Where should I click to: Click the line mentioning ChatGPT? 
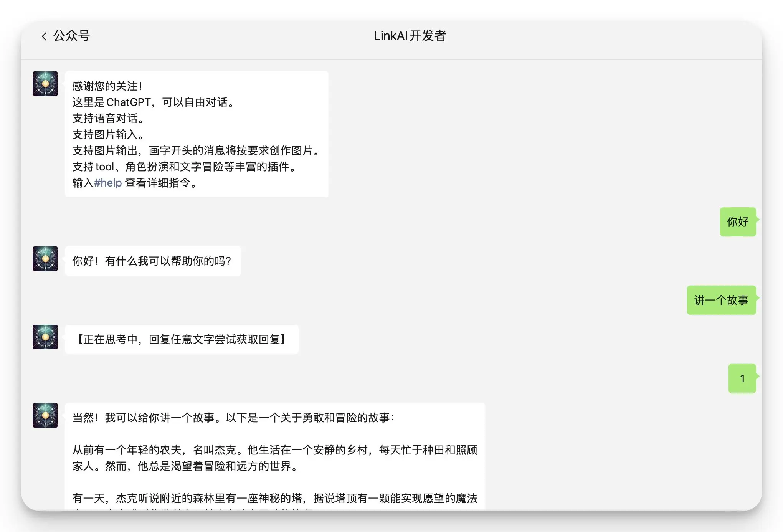(x=153, y=102)
